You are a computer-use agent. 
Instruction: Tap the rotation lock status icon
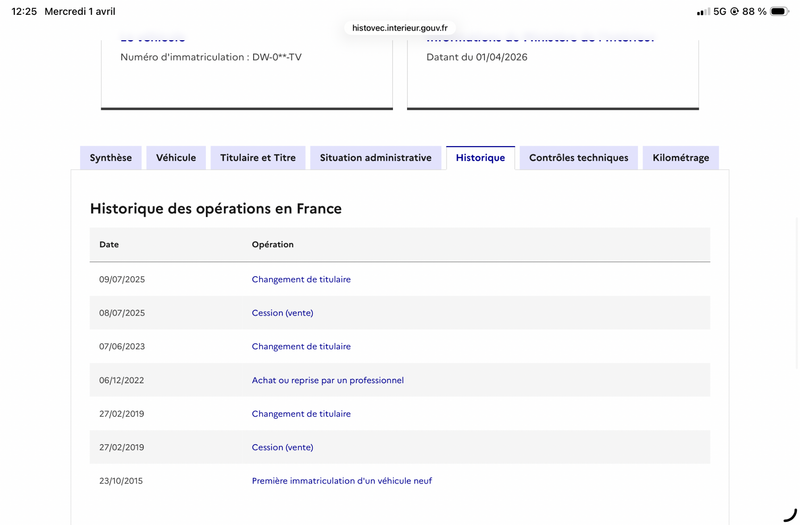pos(734,11)
